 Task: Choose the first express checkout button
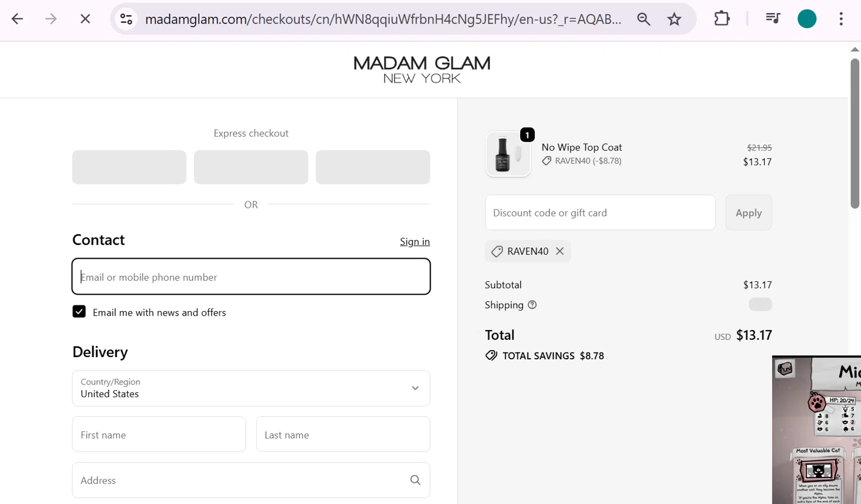point(129,167)
